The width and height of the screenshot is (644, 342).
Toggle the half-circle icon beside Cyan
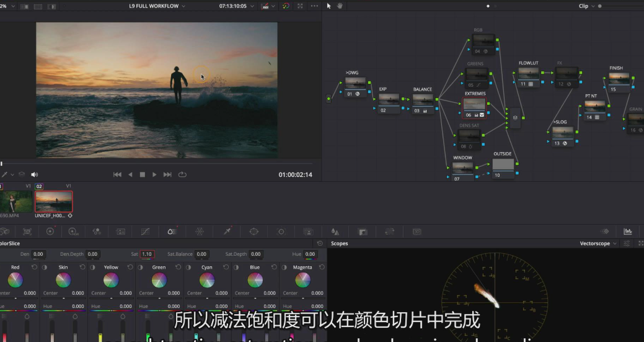coord(188,267)
